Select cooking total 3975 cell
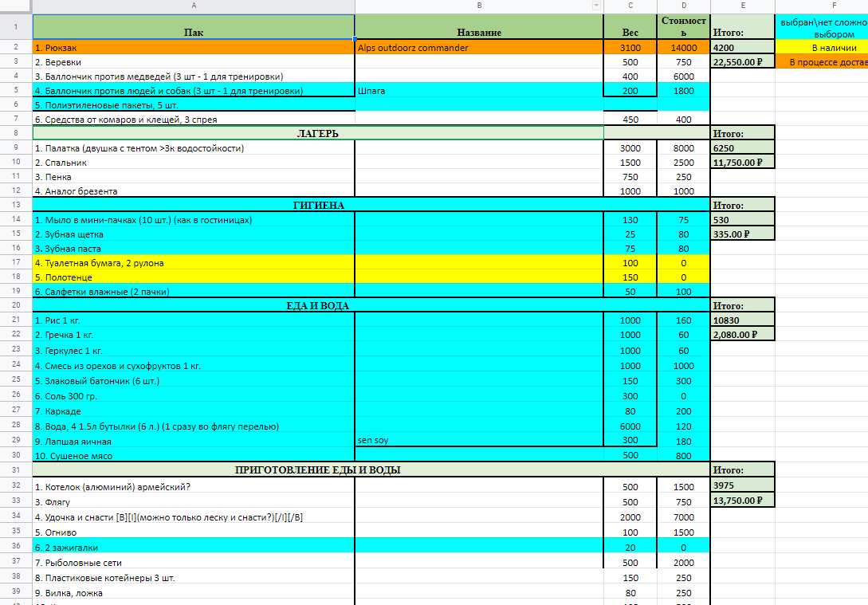This screenshot has height=605, width=868. (743, 485)
